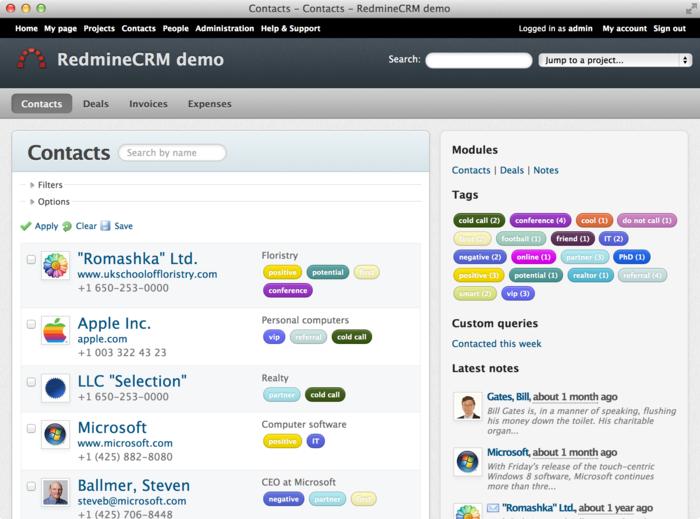Select the realtor (1) tag
Viewport: 700px width, 519px height.
click(x=591, y=275)
